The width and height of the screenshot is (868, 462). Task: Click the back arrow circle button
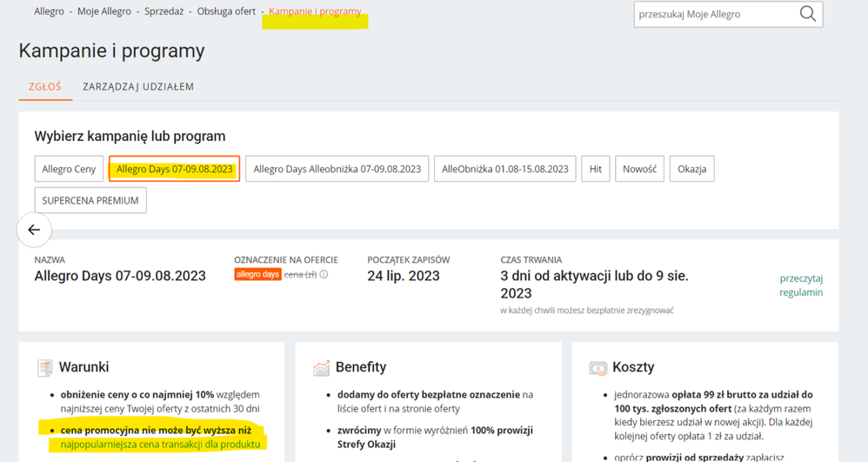point(34,230)
